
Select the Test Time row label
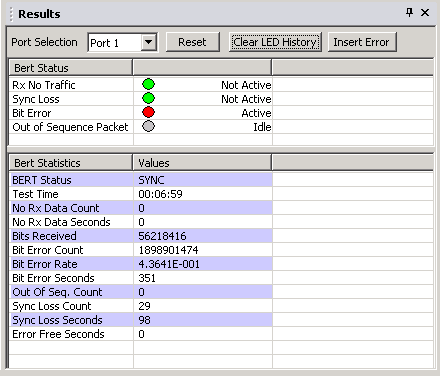pyautogui.click(x=35, y=194)
